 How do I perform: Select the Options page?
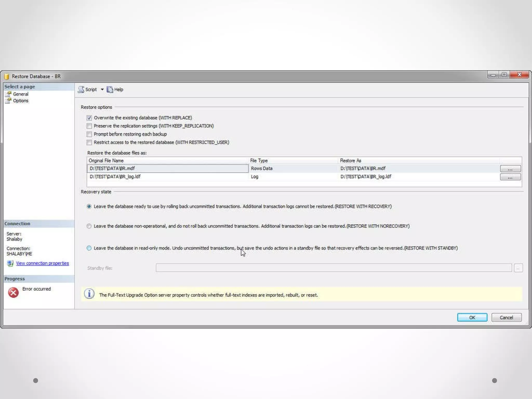click(21, 101)
